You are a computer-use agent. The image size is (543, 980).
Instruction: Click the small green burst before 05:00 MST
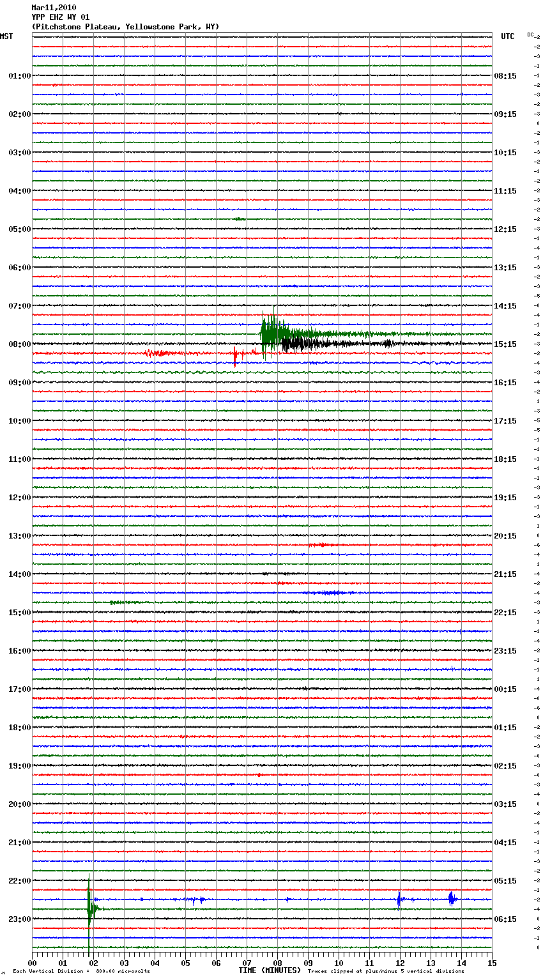point(240,219)
